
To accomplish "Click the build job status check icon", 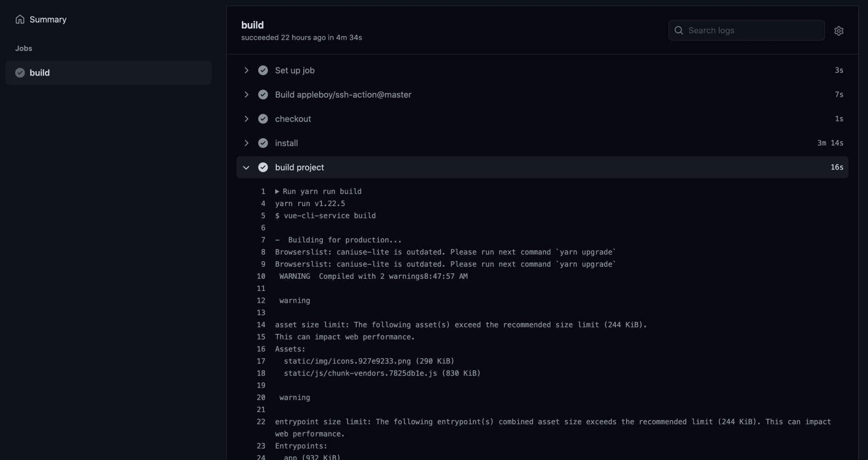I will point(20,73).
